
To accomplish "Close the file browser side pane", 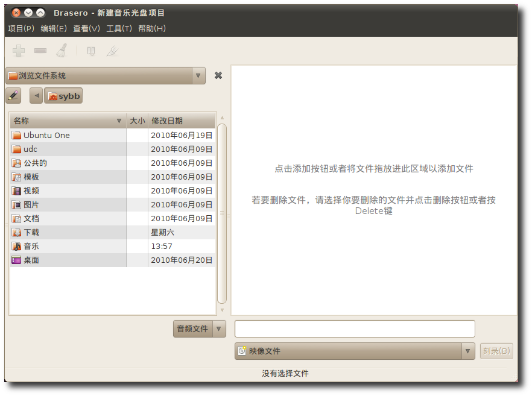I will 218,75.
